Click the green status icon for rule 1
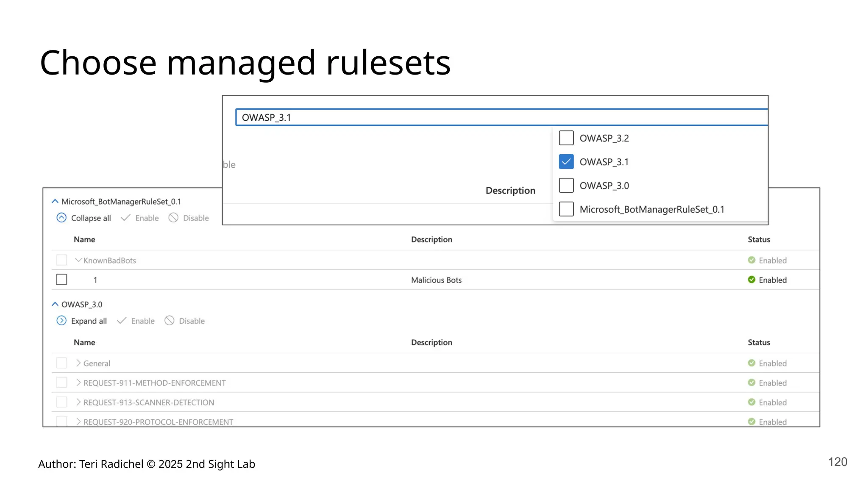The height and width of the screenshot is (488, 868). tap(751, 280)
